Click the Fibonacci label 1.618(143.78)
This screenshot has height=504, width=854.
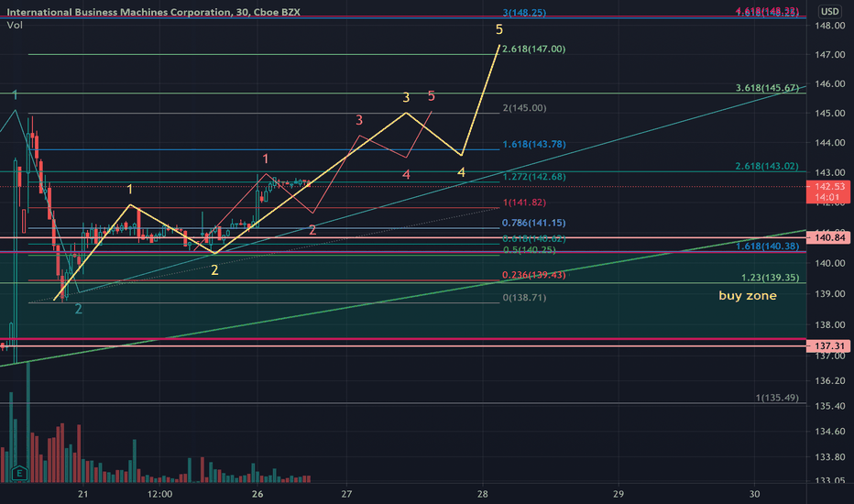coord(533,145)
